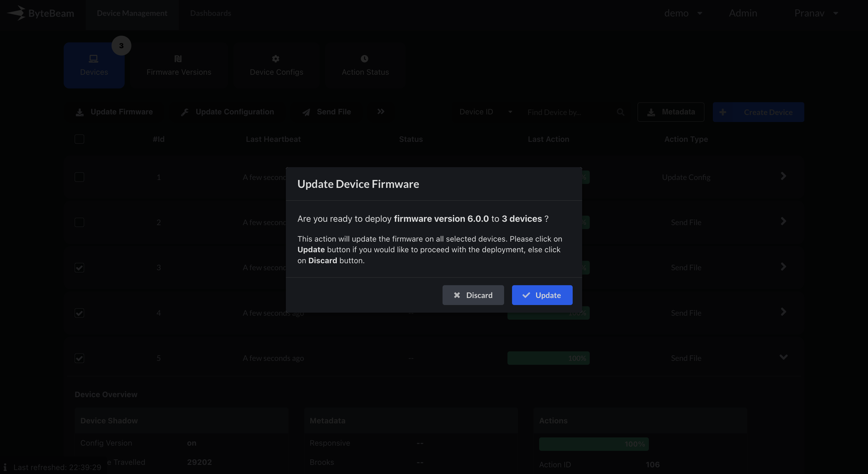Toggle the select-all devices checkbox
Viewport: 868px width, 474px height.
[79, 139]
